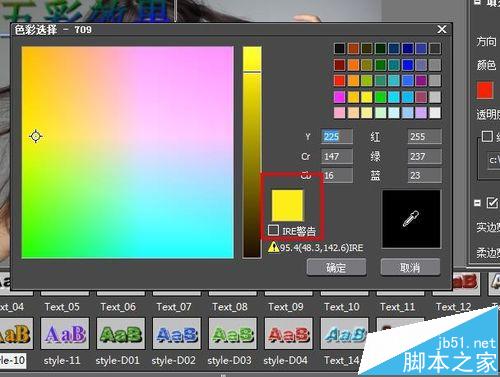The image size is (500, 377).
Task: Pick the magenta swatch in the palette
Action: (339, 97)
